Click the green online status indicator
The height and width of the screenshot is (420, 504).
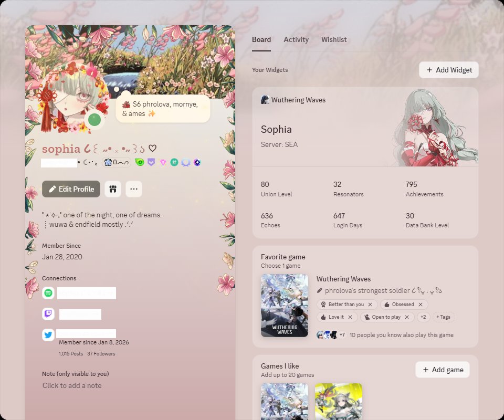(94, 120)
